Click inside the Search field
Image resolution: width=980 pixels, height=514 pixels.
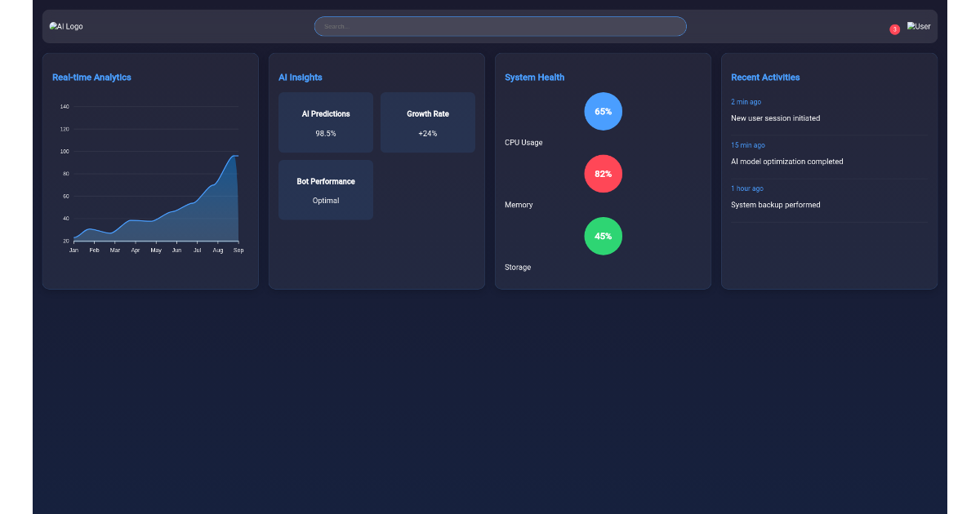(500, 25)
